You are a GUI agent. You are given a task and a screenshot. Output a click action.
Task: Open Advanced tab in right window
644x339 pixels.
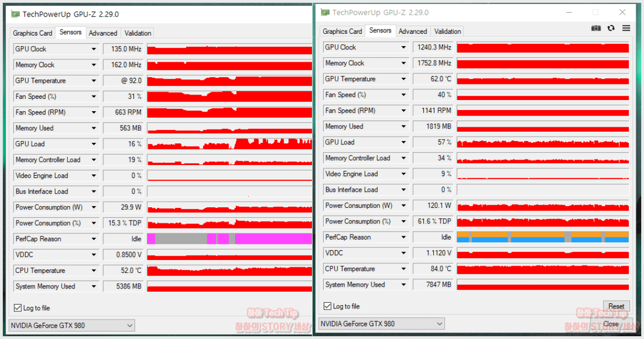coord(412,32)
